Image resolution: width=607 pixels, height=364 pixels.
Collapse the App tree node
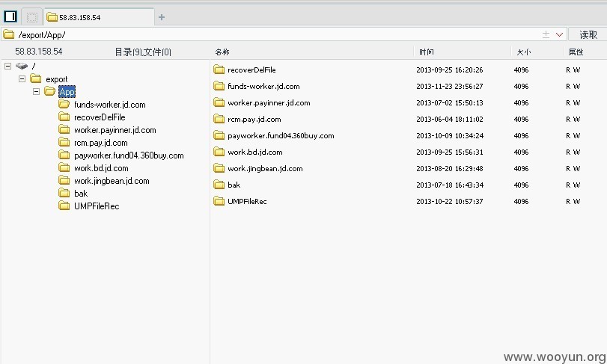(37, 92)
